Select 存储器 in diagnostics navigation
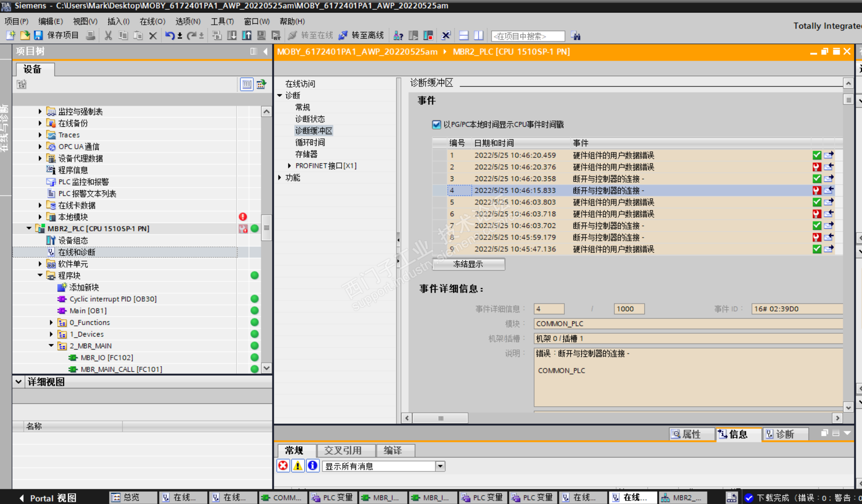 pos(306,154)
